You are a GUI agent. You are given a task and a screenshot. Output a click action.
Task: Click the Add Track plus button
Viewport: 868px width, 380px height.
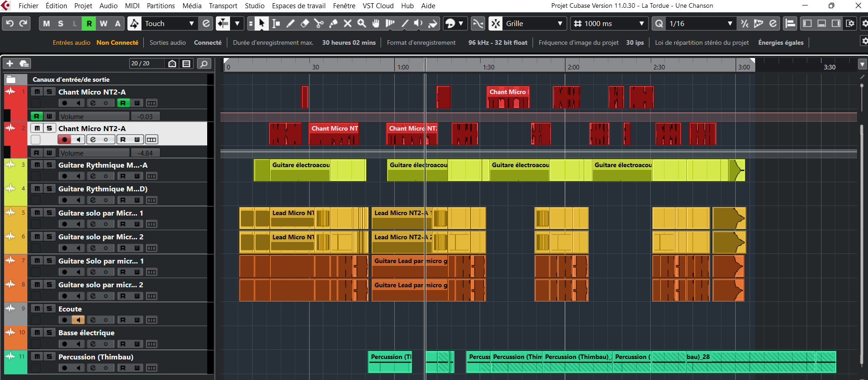coord(10,63)
